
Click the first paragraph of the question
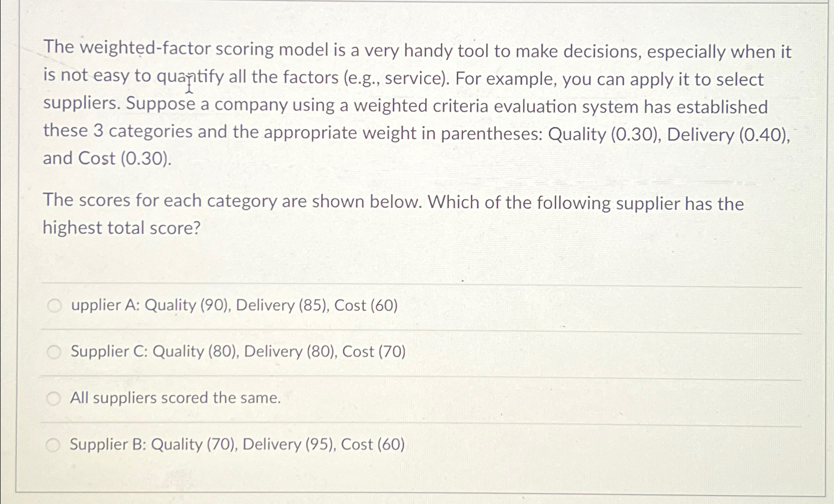[x=416, y=104]
